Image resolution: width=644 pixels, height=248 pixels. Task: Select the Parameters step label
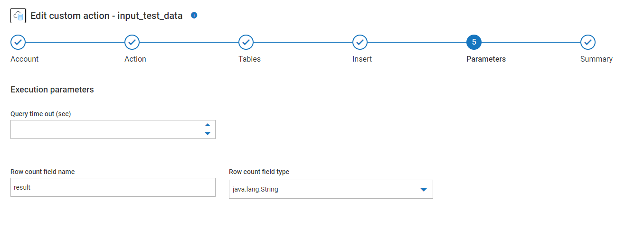tap(486, 59)
